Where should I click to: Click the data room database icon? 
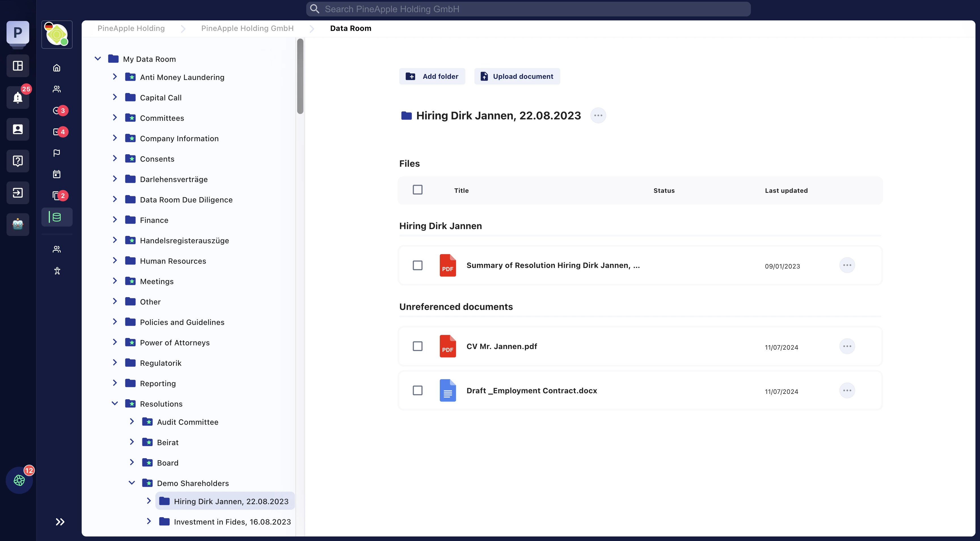[57, 217]
